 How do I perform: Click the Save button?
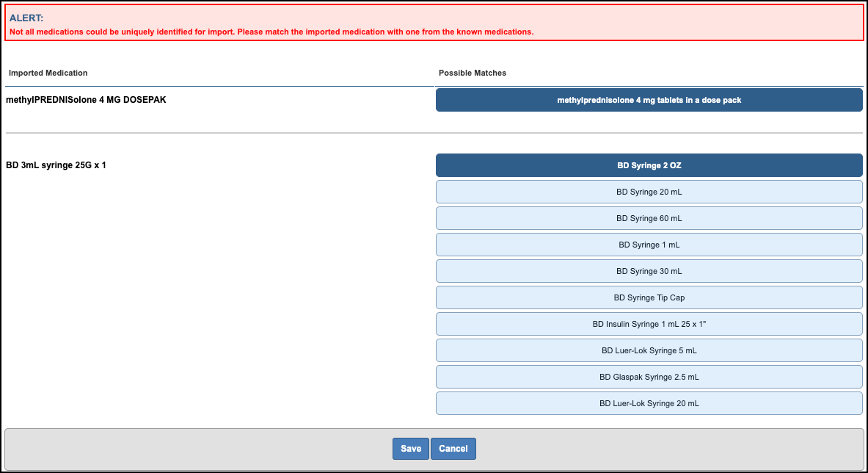(411, 449)
